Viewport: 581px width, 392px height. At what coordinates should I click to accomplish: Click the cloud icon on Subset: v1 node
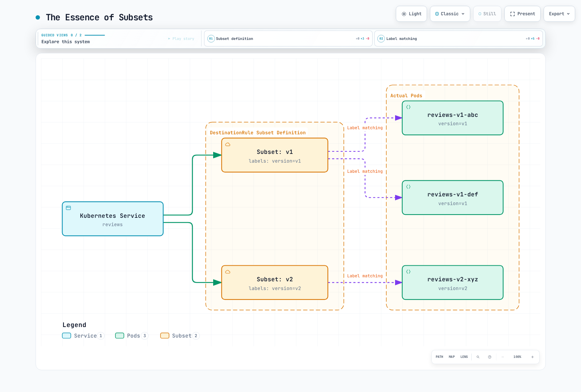click(228, 144)
